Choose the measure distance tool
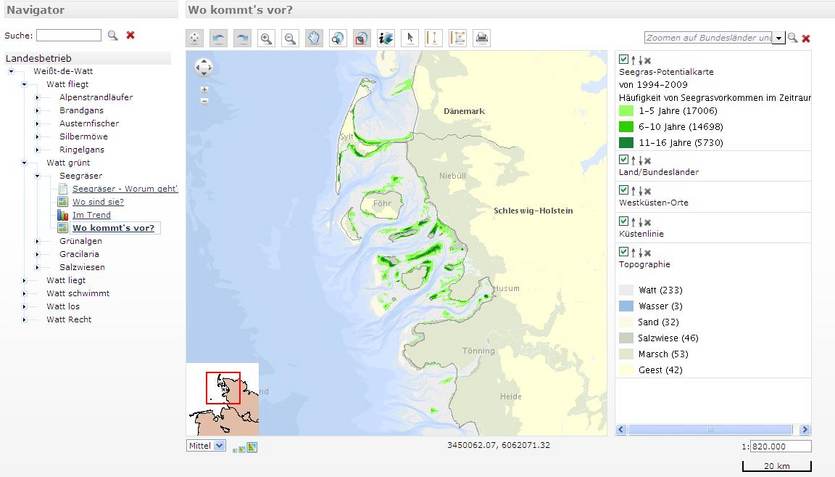Viewport: 835px width, 477px height. click(x=434, y=38)
